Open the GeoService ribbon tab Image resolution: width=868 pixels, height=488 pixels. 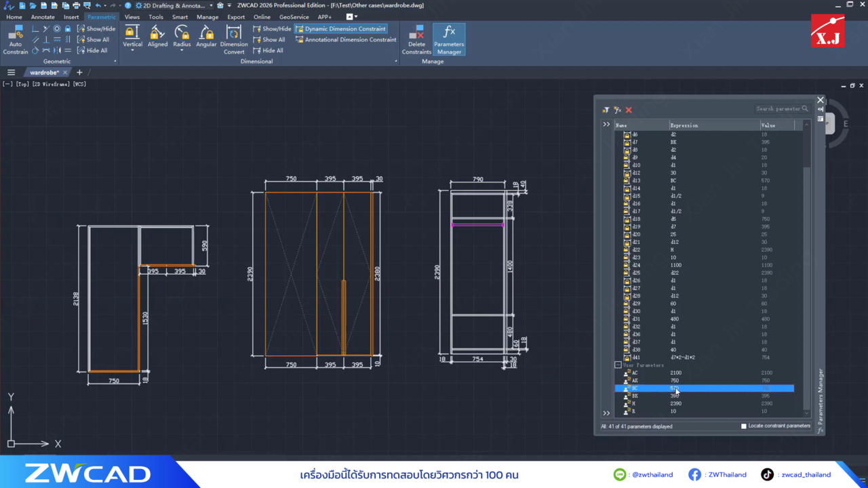click(294, 17)
